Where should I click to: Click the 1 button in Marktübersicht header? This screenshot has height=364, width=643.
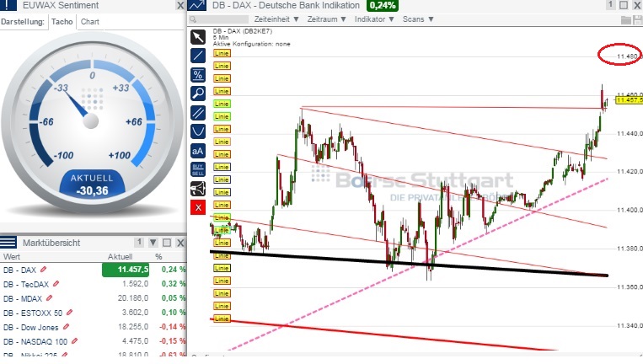coord(139,243)
